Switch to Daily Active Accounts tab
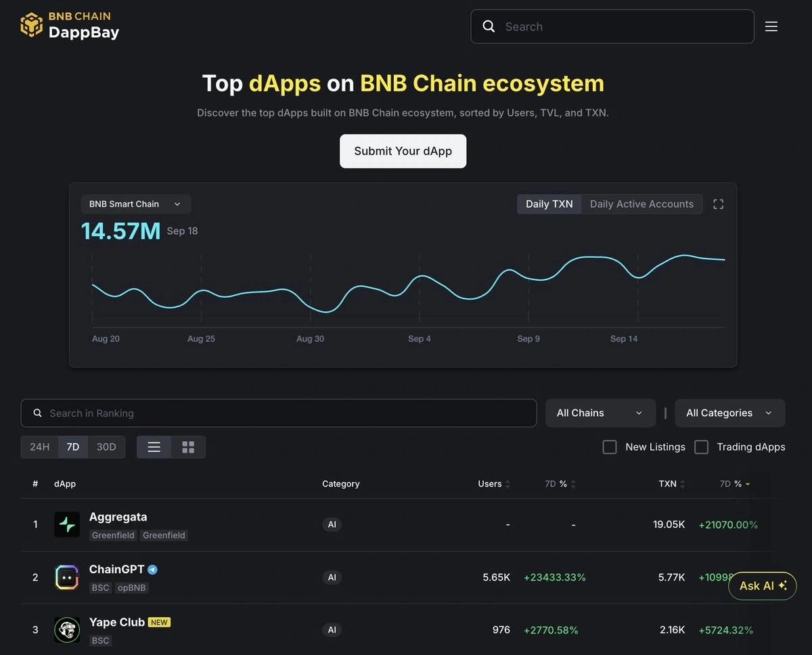 click(641, 204)
